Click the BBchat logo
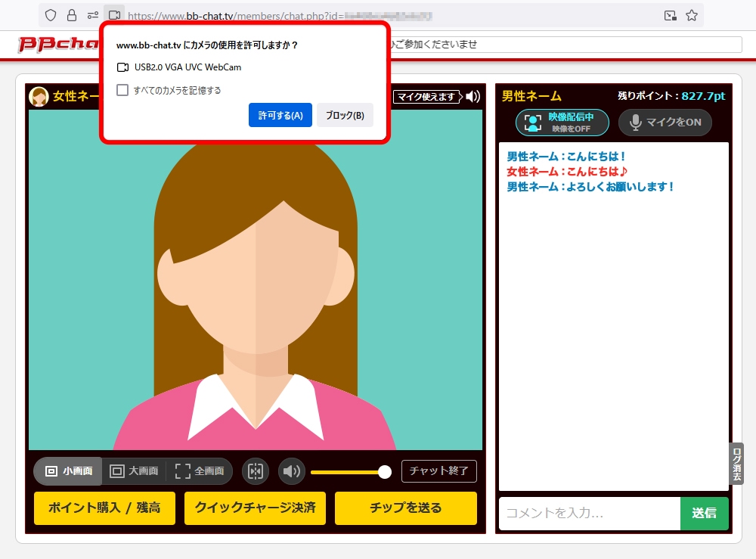 (58, 44)
